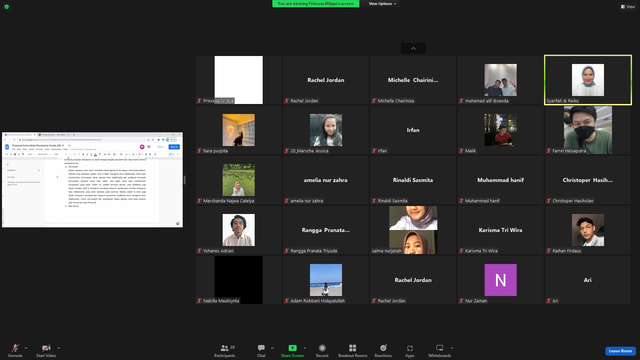The height and width of the screenshot is (360, 640).
Task: Click the View layout button
Action: tap(628, 7)
